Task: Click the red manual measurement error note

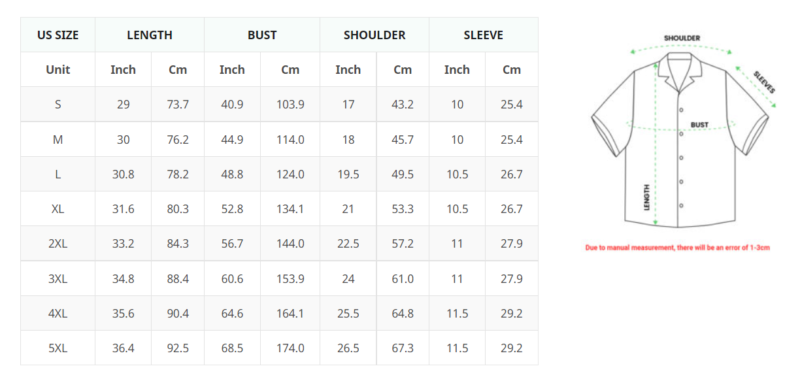Action: [x=677, y=248]
